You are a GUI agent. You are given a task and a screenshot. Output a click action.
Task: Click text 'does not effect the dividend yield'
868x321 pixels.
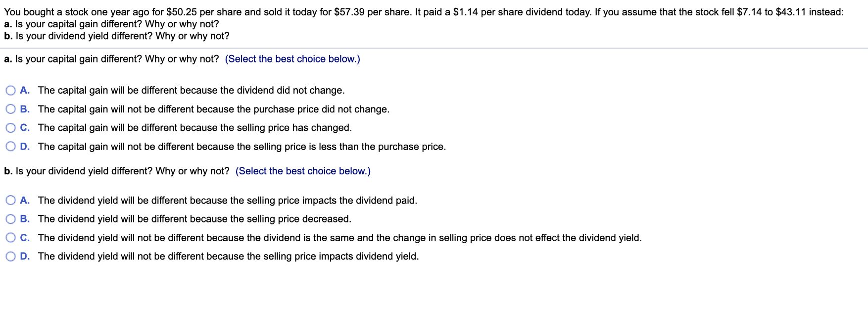[339, 238]
